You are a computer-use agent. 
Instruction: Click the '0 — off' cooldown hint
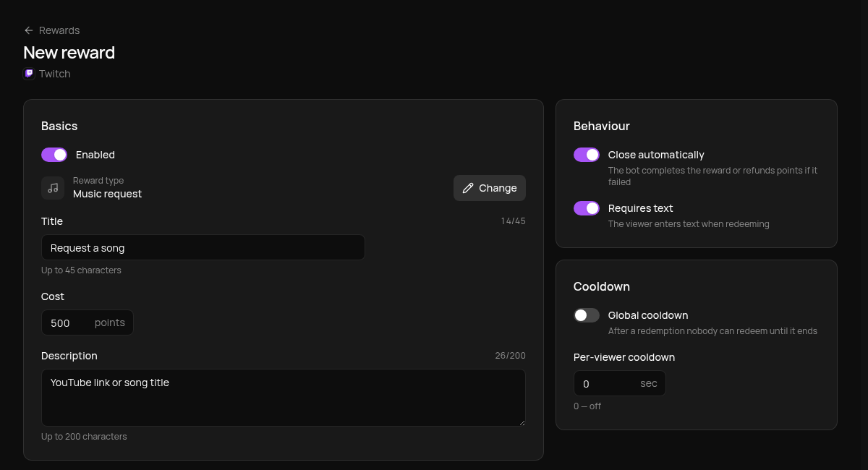coord(587,406)
